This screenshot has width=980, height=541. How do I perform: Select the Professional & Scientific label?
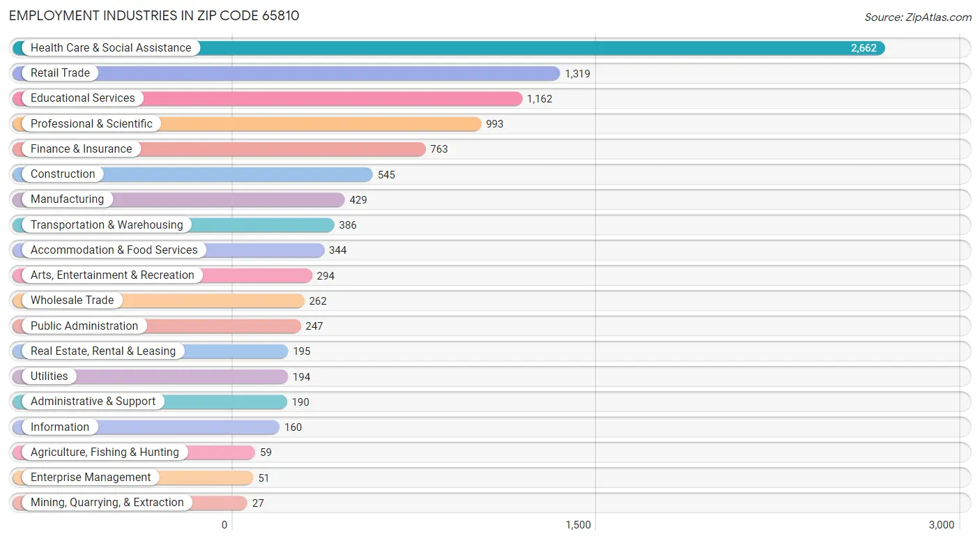[91, 124]
